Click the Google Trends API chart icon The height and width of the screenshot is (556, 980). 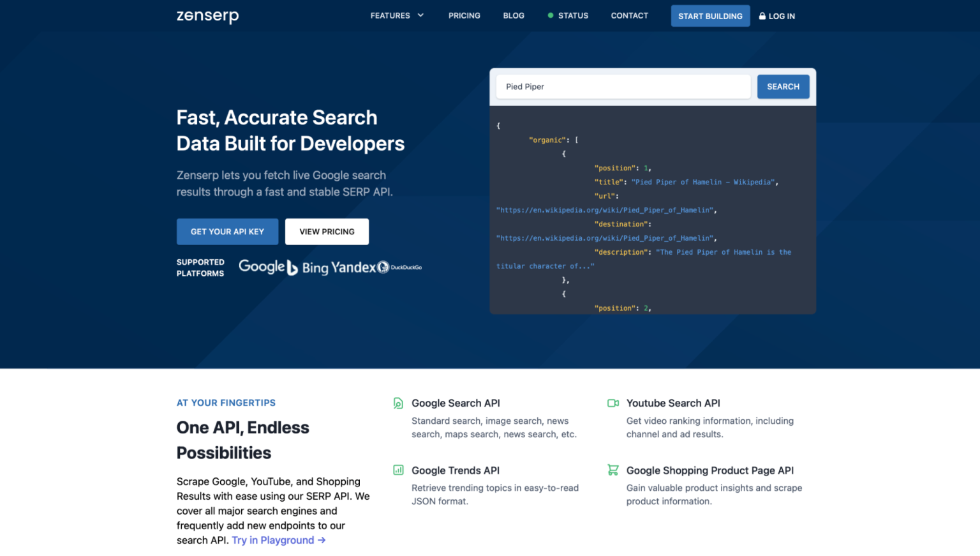pos(398,470)
